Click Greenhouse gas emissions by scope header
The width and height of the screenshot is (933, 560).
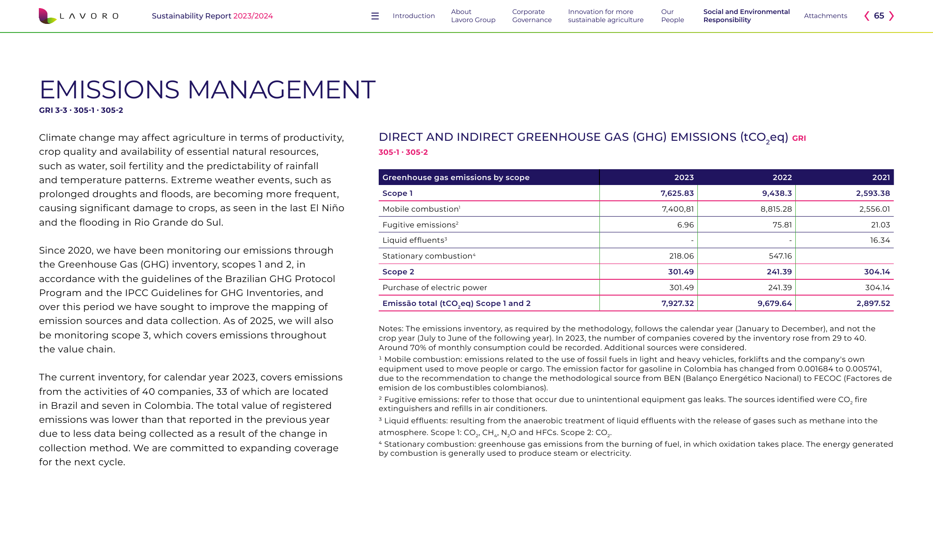[x=456, y=177]
